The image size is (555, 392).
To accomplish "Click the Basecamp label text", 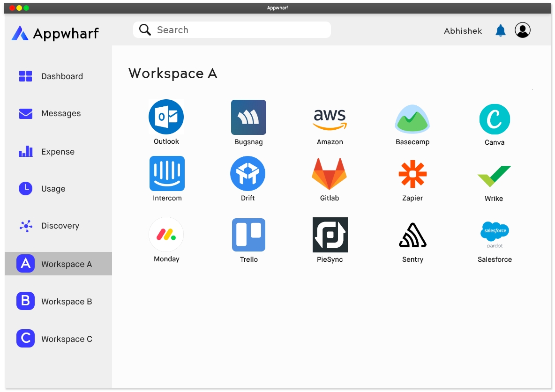I will (x=412, y=142).
